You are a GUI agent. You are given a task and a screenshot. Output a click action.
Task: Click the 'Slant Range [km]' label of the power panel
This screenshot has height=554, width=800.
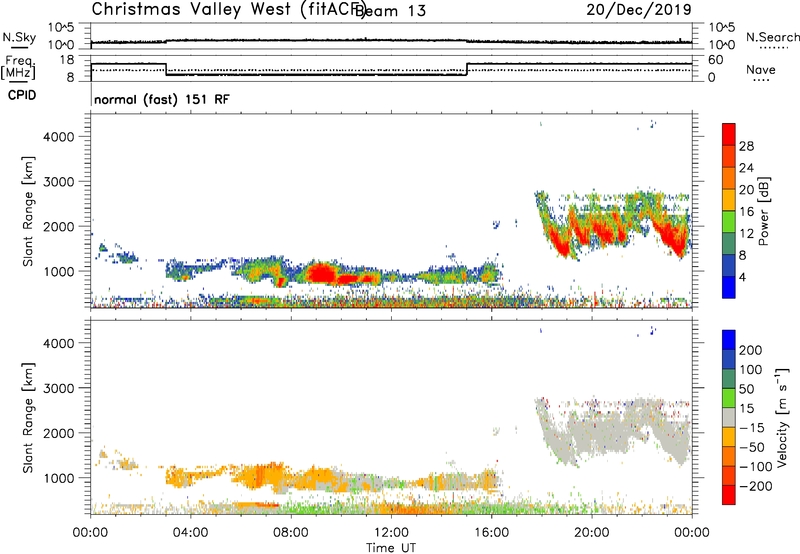[x=28, y=211]
